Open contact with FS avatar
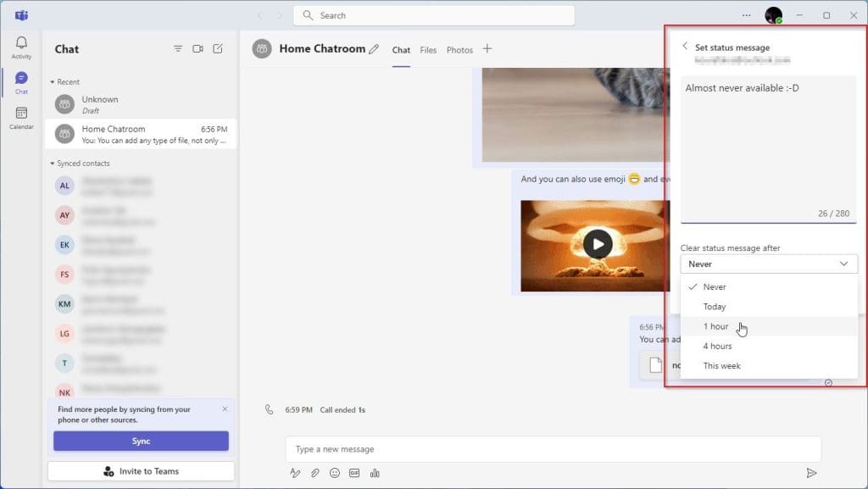Image resolution: width=868 pixels, height=489 pixels. point(64,275)
